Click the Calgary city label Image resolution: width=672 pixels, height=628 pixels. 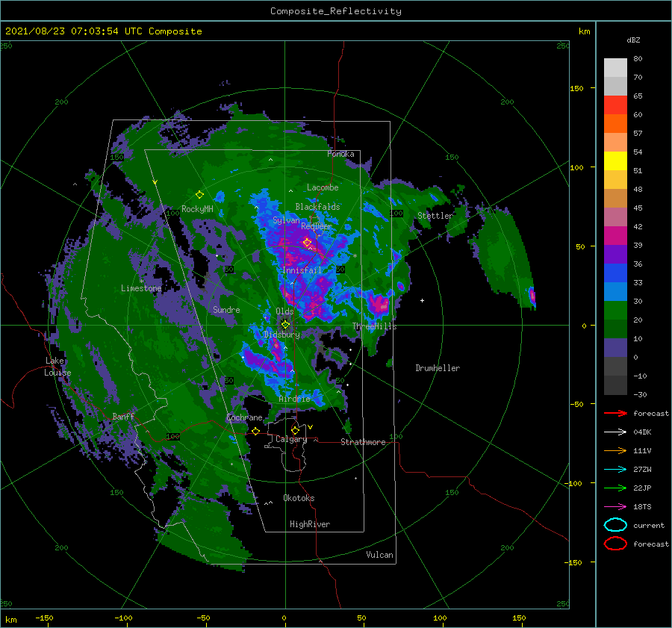point(291,439)
